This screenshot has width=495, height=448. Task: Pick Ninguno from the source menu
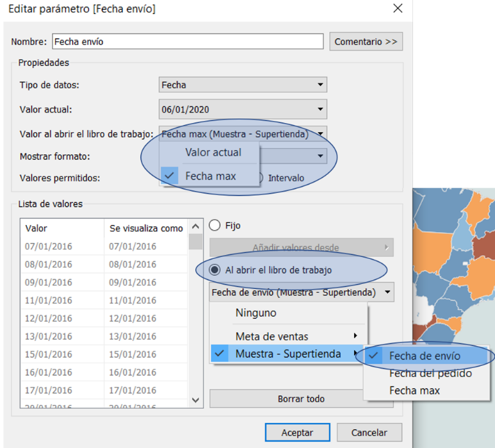pyautogui.click(x=256, y=313)
